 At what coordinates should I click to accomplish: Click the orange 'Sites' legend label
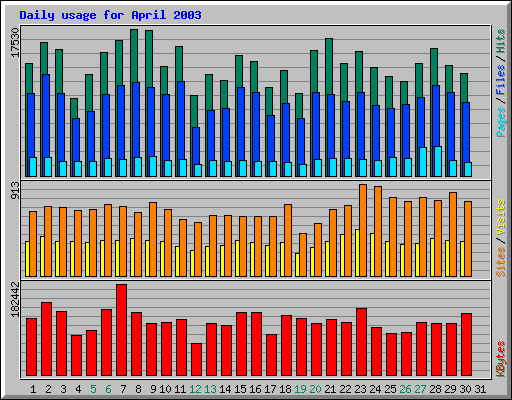coord(500,262)
